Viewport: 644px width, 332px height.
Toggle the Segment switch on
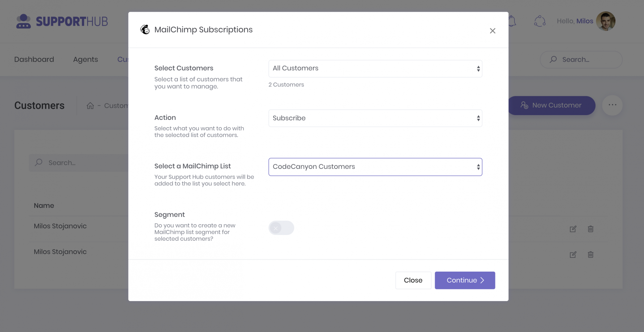click(x=281, y=228)
